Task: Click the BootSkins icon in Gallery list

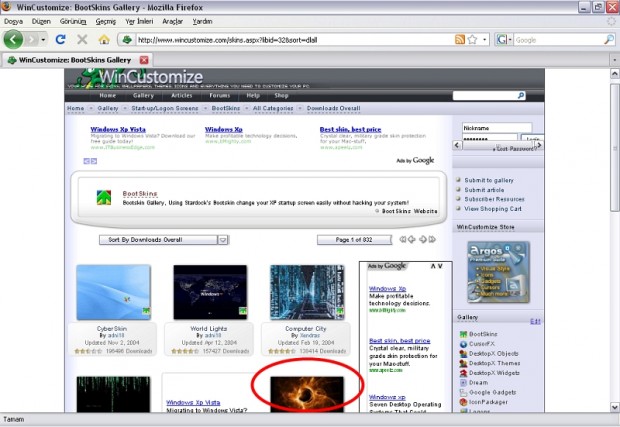Action: [x=463, y=334]
